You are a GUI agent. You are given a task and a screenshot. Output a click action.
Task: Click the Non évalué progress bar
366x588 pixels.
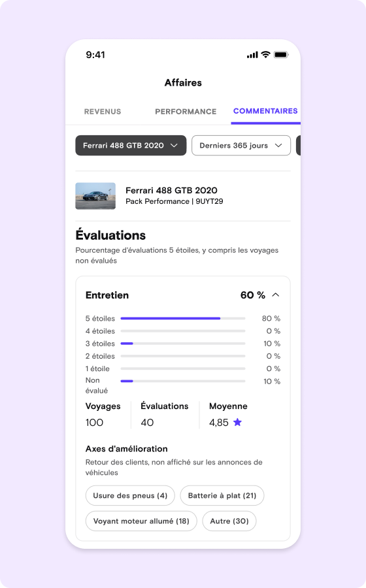[183, 381]
